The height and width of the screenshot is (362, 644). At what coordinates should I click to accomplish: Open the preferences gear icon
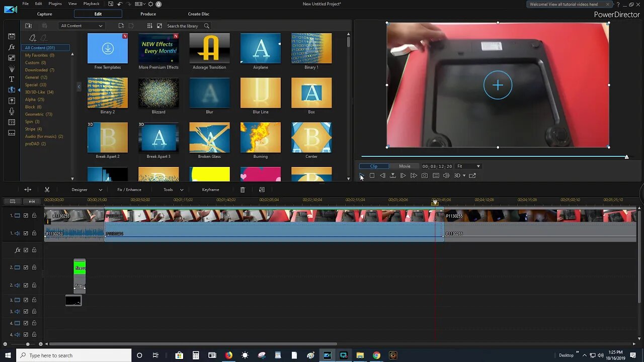(150, 4)
